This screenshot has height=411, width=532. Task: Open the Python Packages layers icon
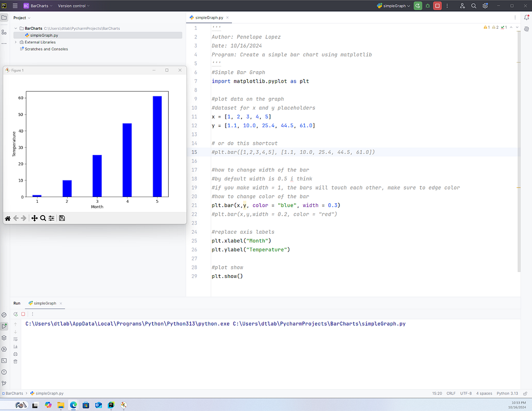tap(4, 338)
